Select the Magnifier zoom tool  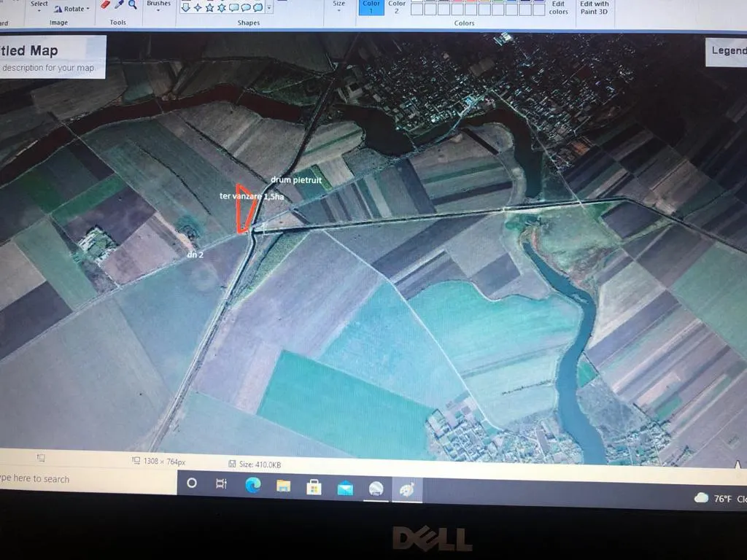tap(133, 4)
